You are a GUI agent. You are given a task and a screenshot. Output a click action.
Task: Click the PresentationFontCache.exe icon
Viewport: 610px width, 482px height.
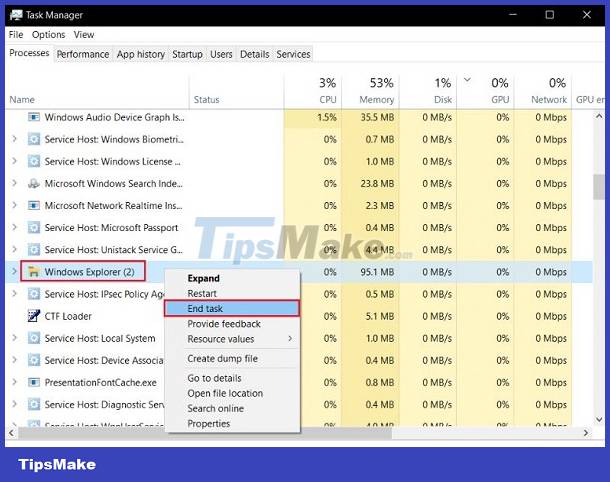34,382
